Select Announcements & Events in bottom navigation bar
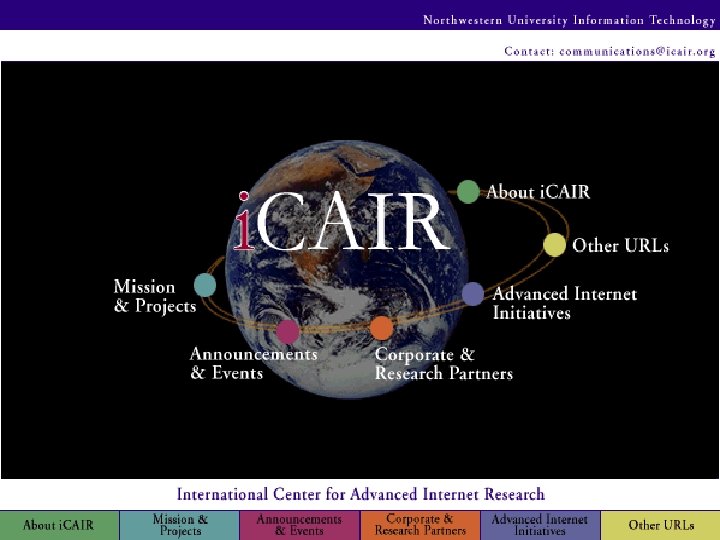Image resolution: width=720 pixels, height=540 pixels. tap(300, 525)
